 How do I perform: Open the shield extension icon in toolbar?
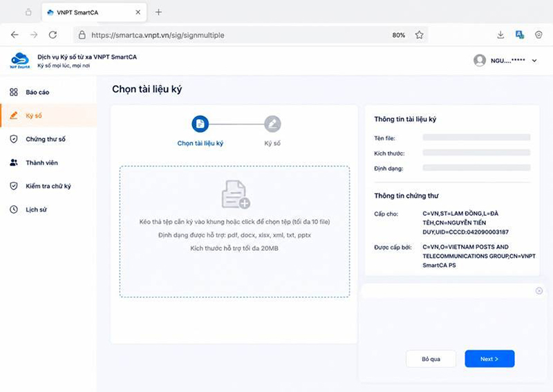tap(538, 35)
